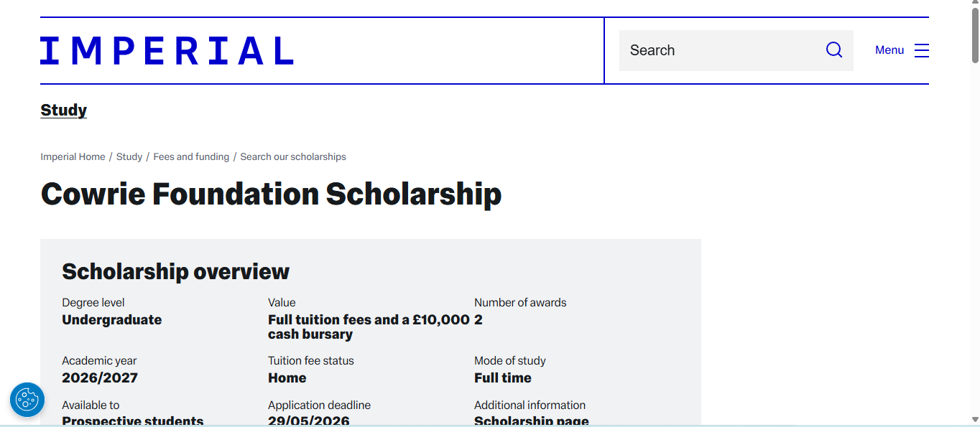Click the "Study" breadcrumb link
The height and width of the screenshot is (427, 980).
(x=129, y=156)
